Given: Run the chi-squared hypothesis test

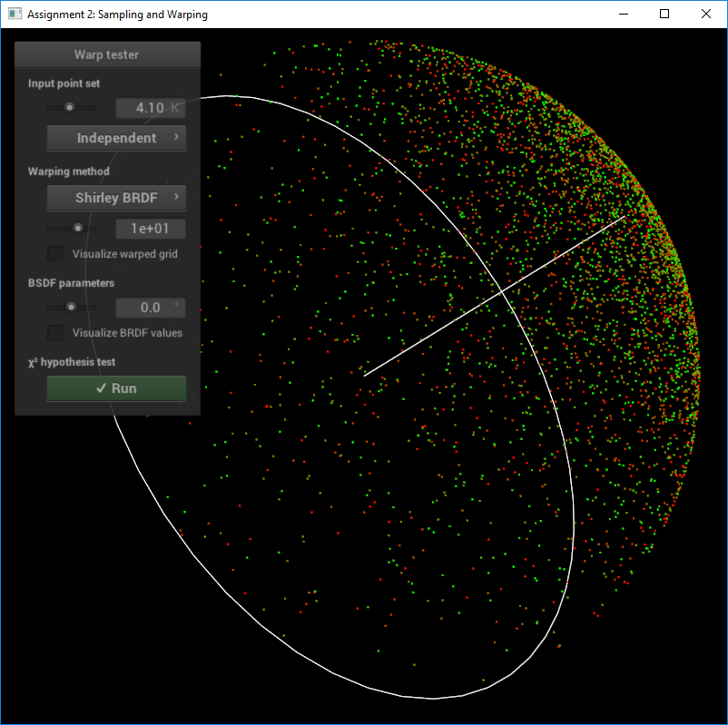Looking at the screenshot, I should pos(116,388).
